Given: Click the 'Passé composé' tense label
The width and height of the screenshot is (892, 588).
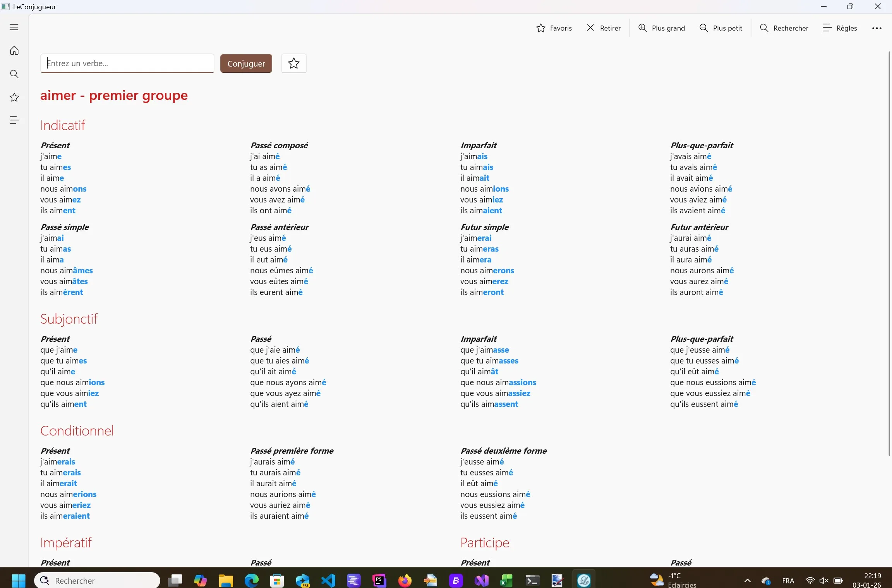Looking at the screenshot, I should click(x=279, y=145).
